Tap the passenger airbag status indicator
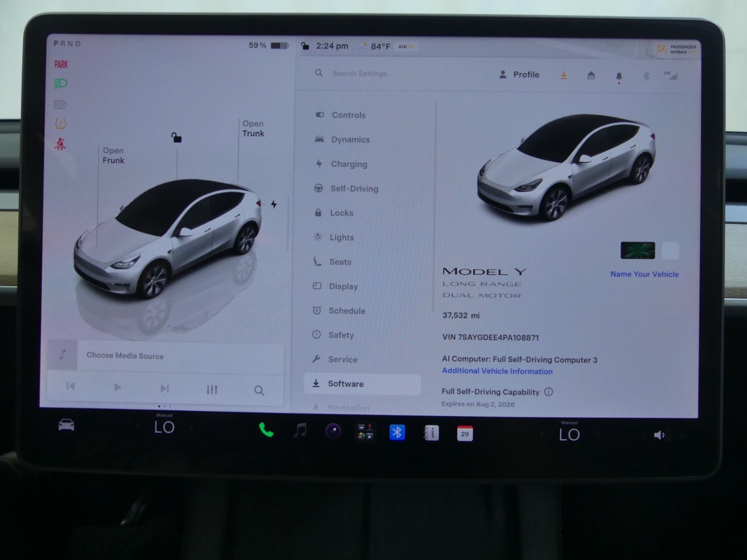 pos(676,49)
